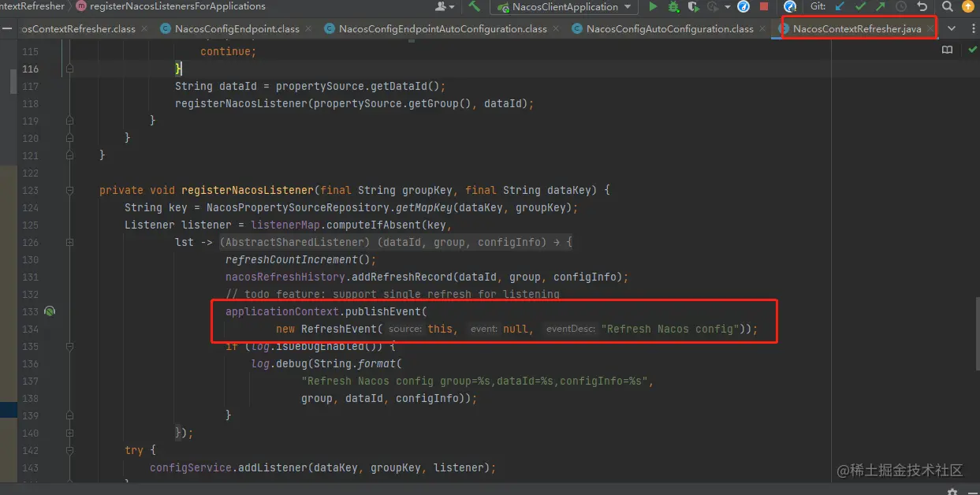The height and width of the screenshot is (495, 980).
Task: Close the NacosConfigEndpoint.class tab
Action: click(308, 29)
